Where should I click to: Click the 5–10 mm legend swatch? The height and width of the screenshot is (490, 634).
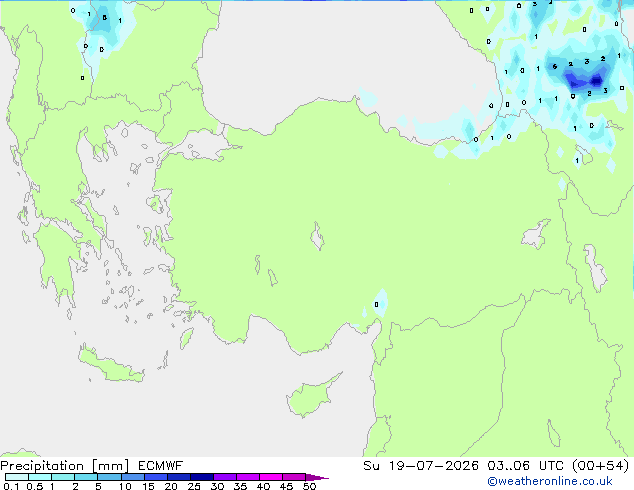click(109, 477)
